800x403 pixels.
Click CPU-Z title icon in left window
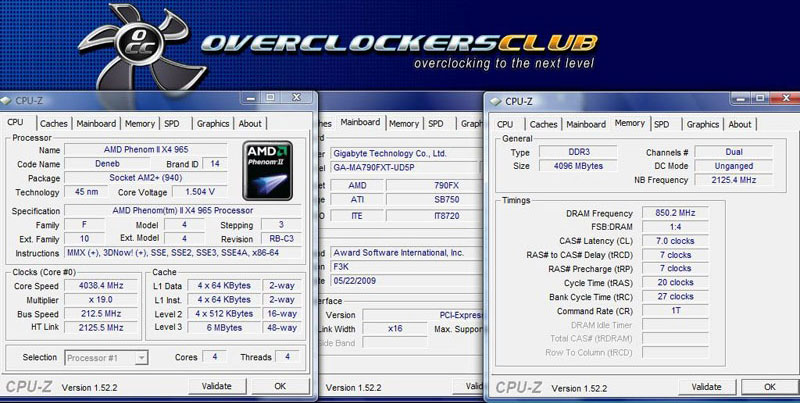6,100
